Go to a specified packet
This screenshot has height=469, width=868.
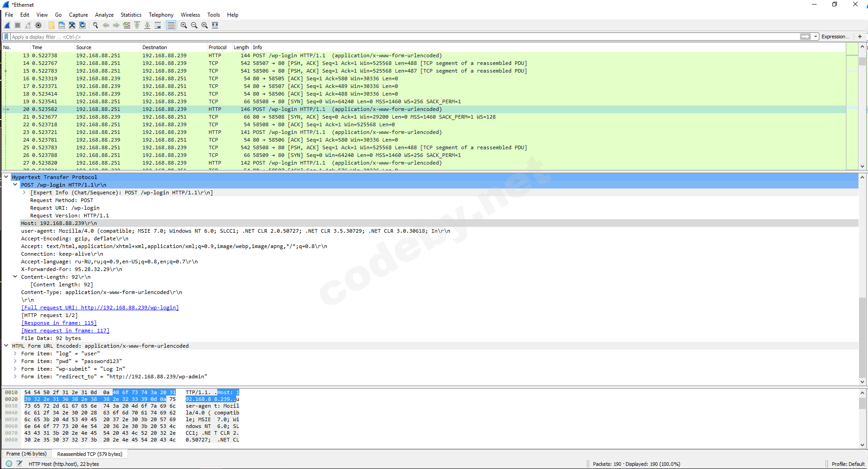127,25
